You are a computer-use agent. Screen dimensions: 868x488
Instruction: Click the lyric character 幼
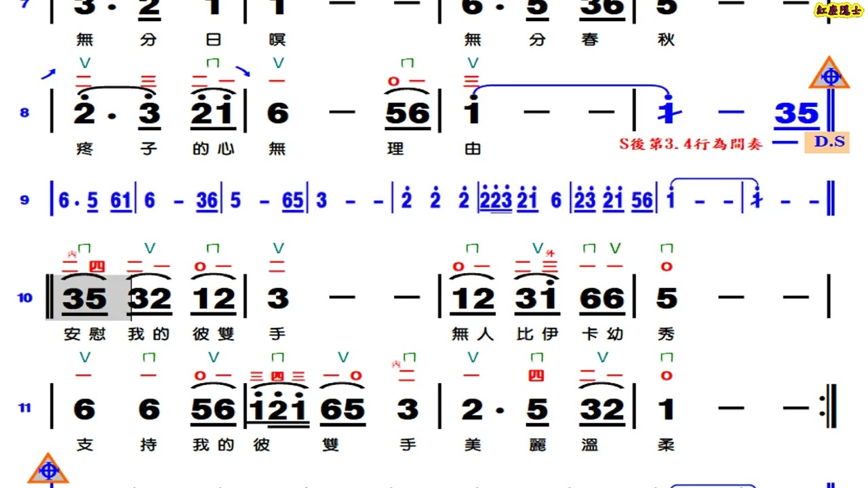coord(615,334)
